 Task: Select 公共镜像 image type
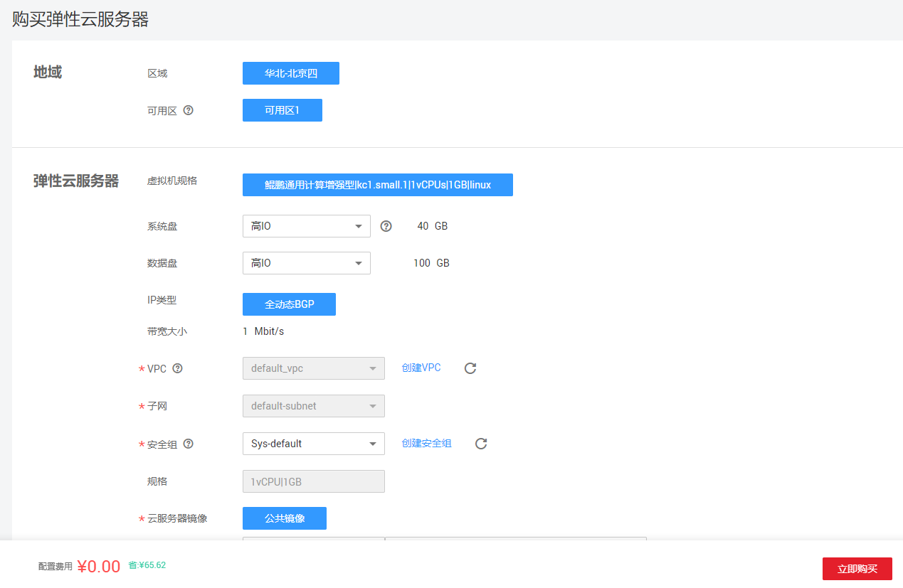click(285, 518)
